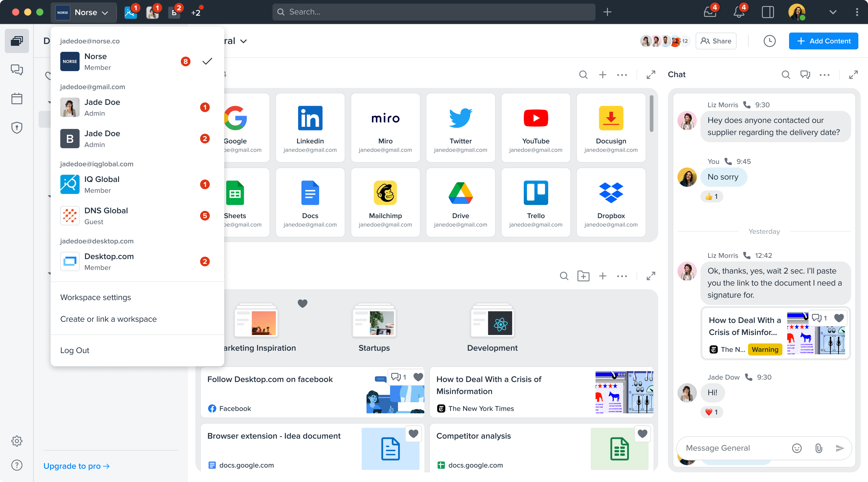Click the Add Content button
Viewport: 868px width, 482px height.
click(x=823, y=41)
